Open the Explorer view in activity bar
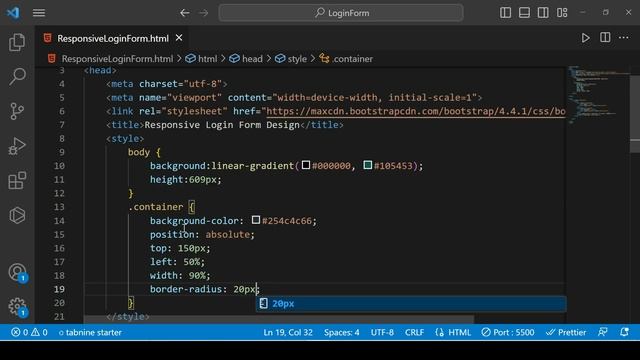Image resolution: width=640 pixels, height=360 pixels. pyautogui.click(x=17, y=42)
